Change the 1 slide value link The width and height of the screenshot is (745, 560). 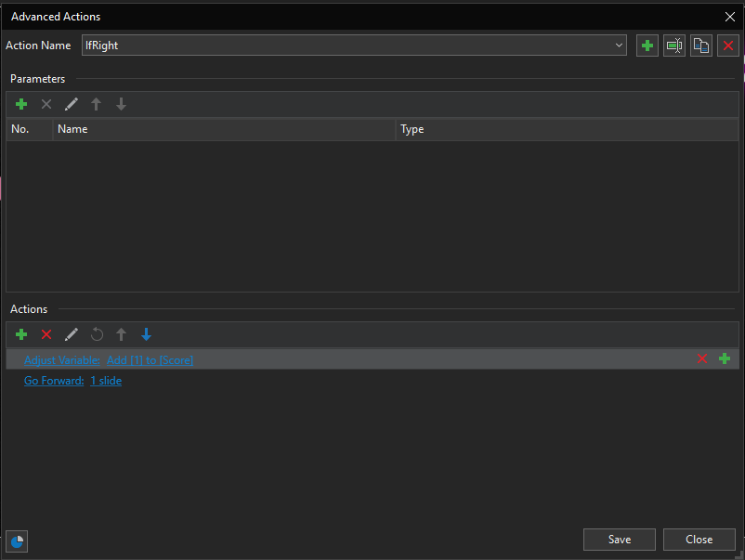(106, 381)
